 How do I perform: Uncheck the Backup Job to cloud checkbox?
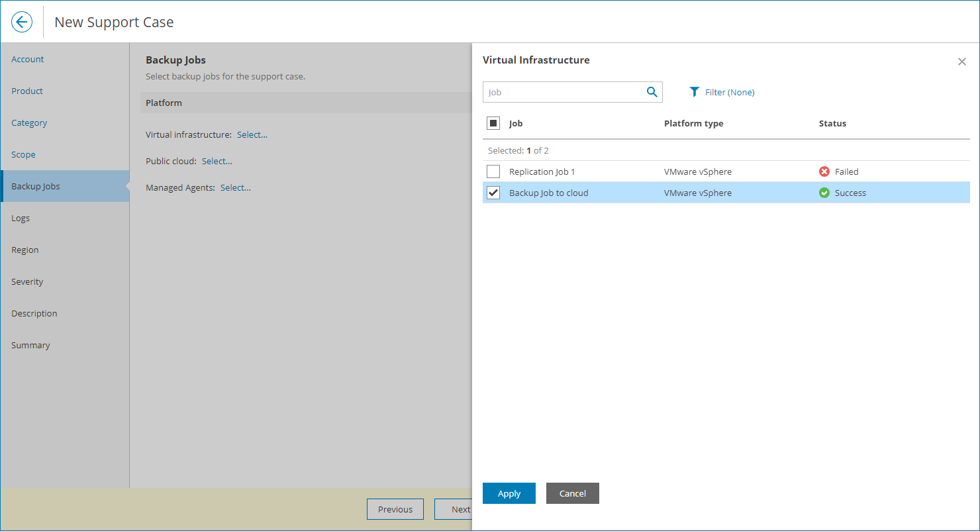coord(493,193)
